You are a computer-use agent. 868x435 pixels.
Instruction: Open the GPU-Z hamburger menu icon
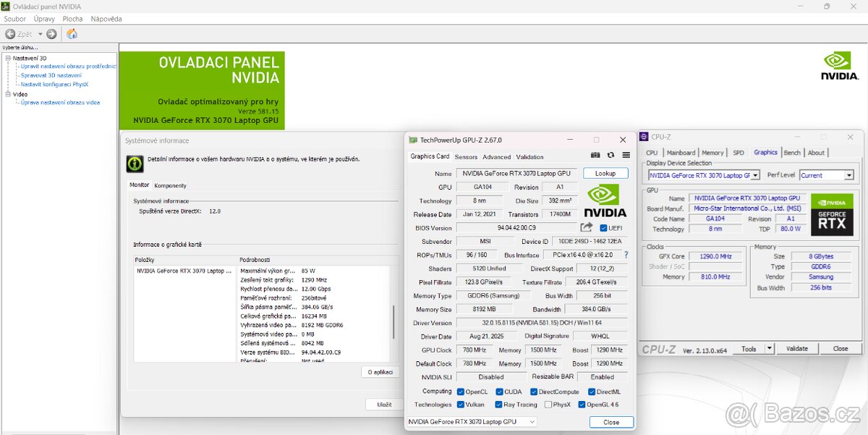pos(626,155)
